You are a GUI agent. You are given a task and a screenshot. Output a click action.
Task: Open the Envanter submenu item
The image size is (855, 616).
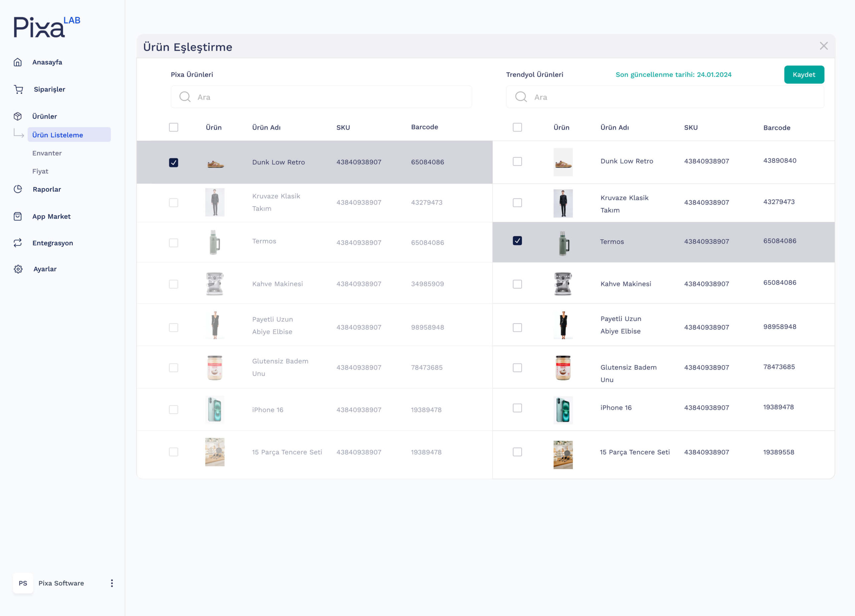click(x=47, y=153)
